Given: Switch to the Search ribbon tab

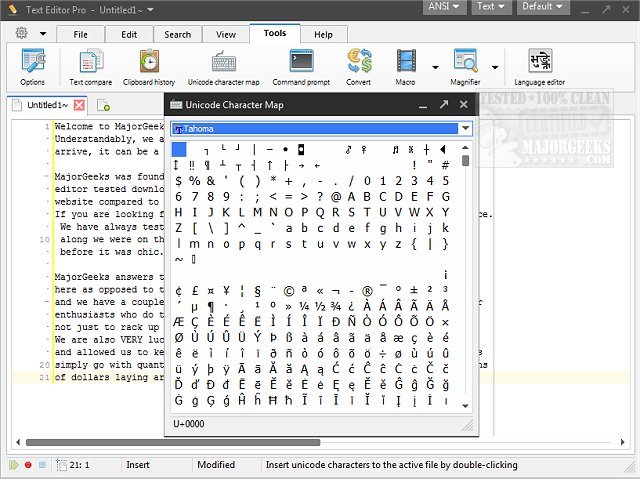Looking at the screenshot, I should point(178,34).
